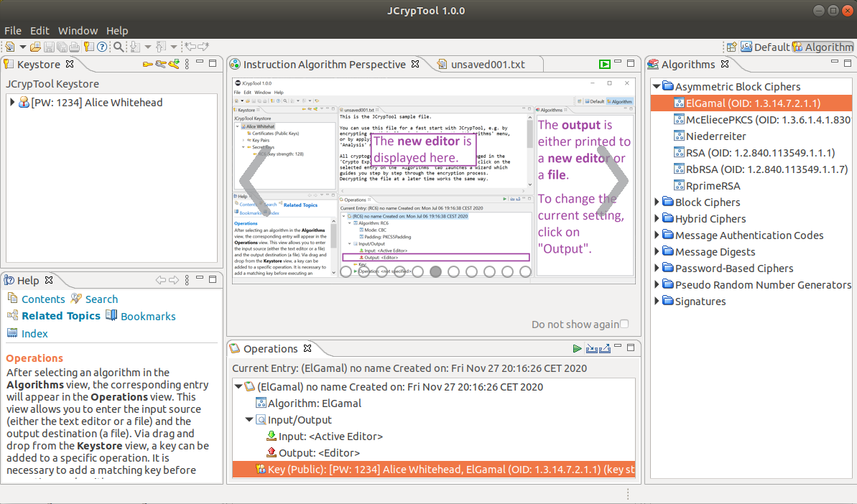The image size is (857, 504).
Task: Click the Next Annotation toolbar icon
Action: tap(135, 47)
